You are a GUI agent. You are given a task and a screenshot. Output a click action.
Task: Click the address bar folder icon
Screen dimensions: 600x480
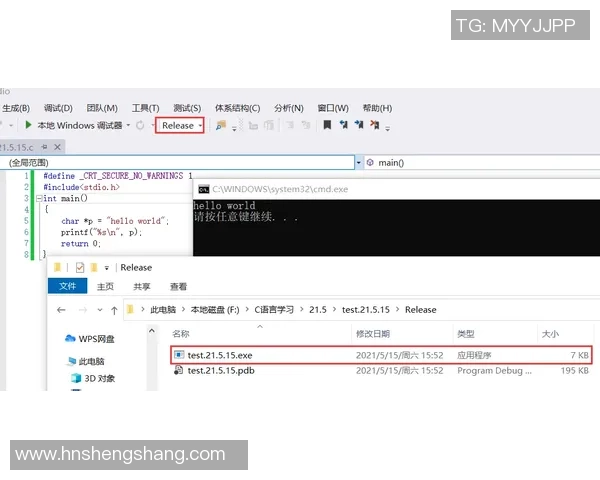130,309
